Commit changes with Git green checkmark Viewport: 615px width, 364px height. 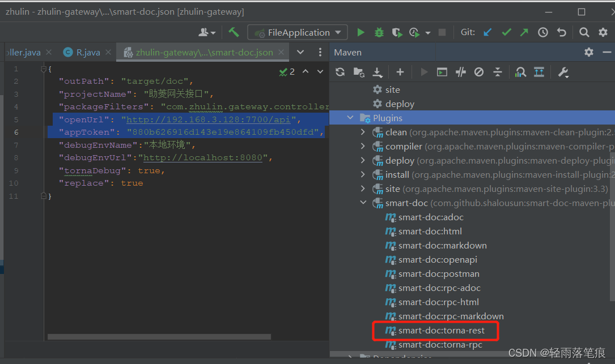(506, 32)
